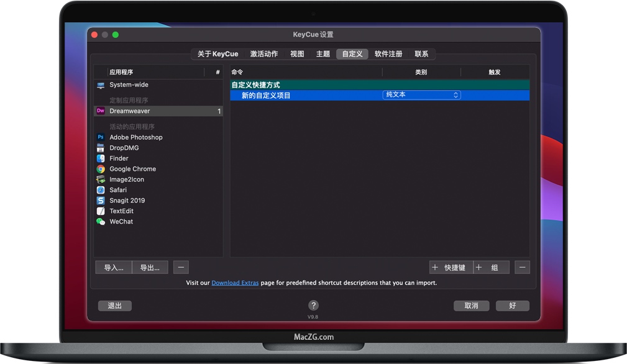Viewport: 627px width, 364px height.
Task: Select the Image2Icon application entry
Action: tap(126, 180)
